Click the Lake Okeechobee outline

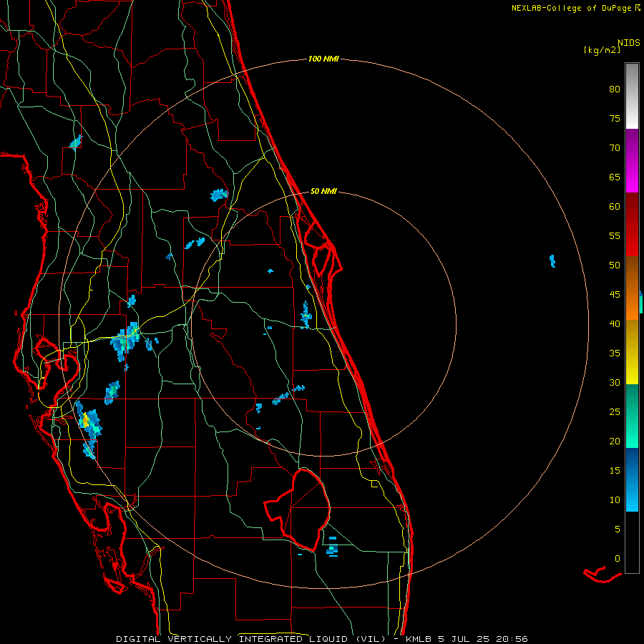298,509
